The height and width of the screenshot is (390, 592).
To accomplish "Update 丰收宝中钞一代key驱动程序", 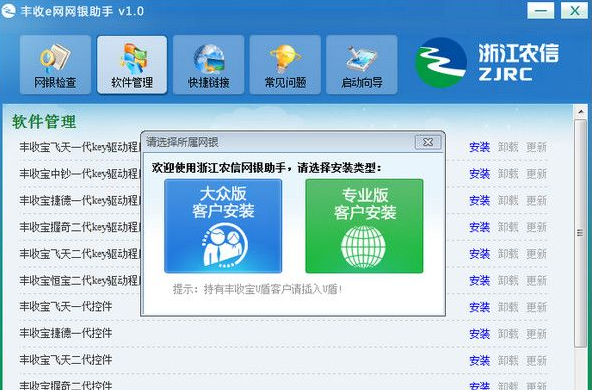I will (536, 174).
